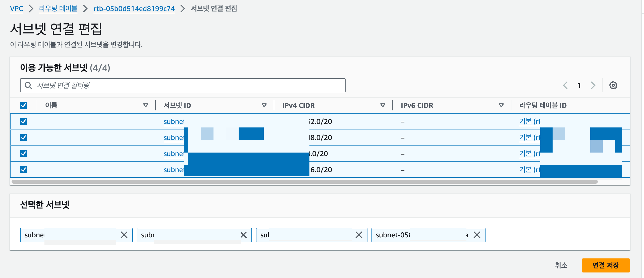Click the search magnifier icon
The height and width of the screenshot is (278, 644).
point(28,85)
